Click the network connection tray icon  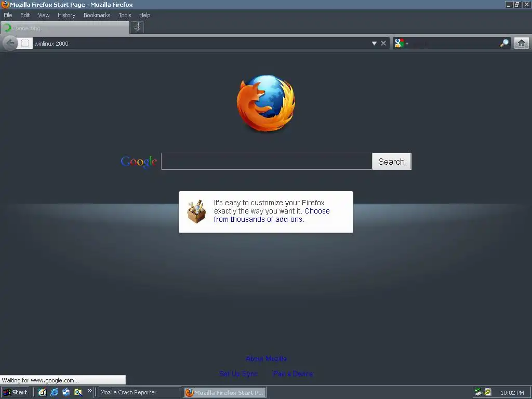pos(478,392)
